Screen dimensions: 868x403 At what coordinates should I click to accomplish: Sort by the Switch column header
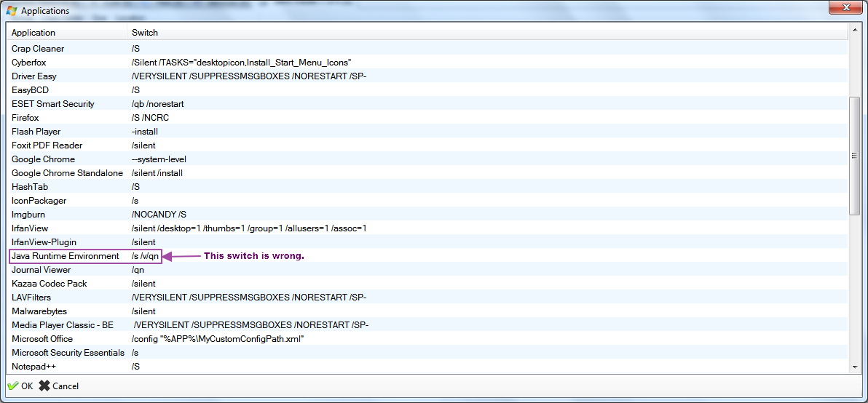(145, 33)
